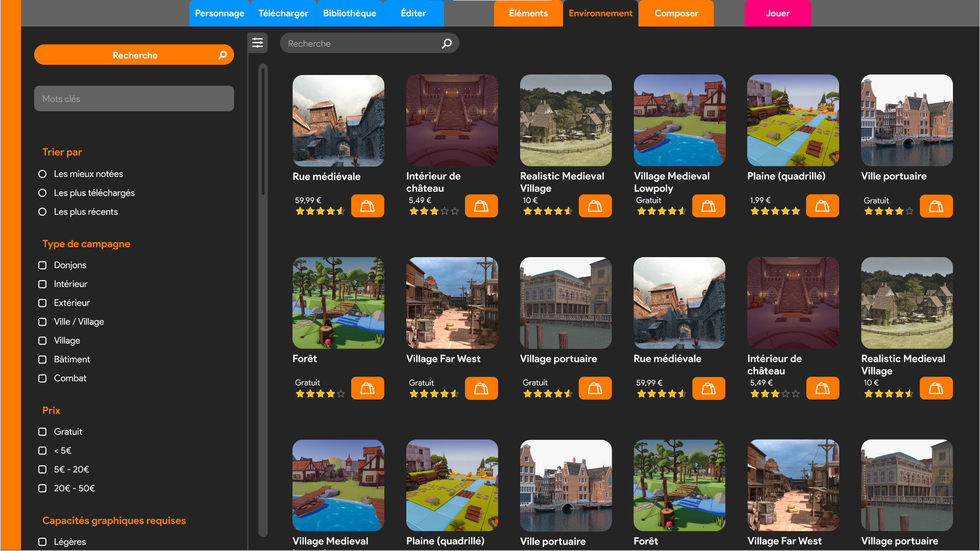
Task: Click bag button under Forêt item
Action: (x=367, y=388)
